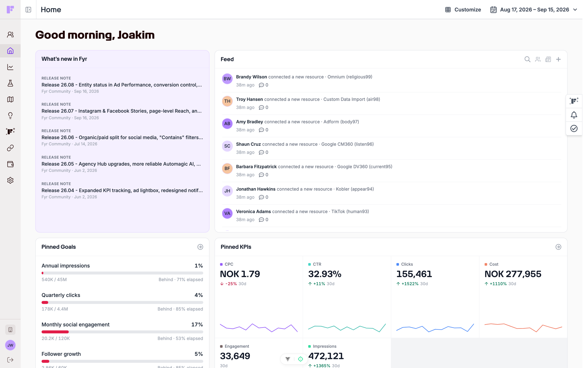This screenshot has width=588, height=368.
Task: Click Shaun Cruz's name in Feed
Action: [x=248, y=144]
